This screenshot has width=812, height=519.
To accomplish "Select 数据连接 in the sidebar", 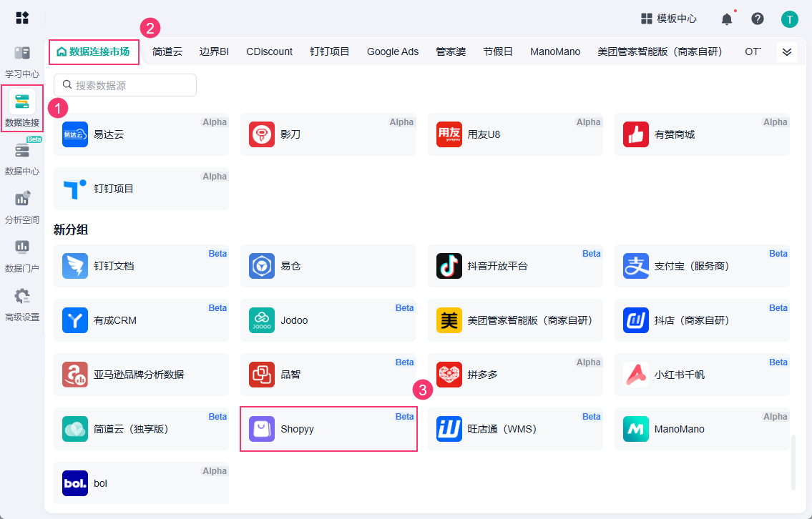I will click(x=21, y=108).
